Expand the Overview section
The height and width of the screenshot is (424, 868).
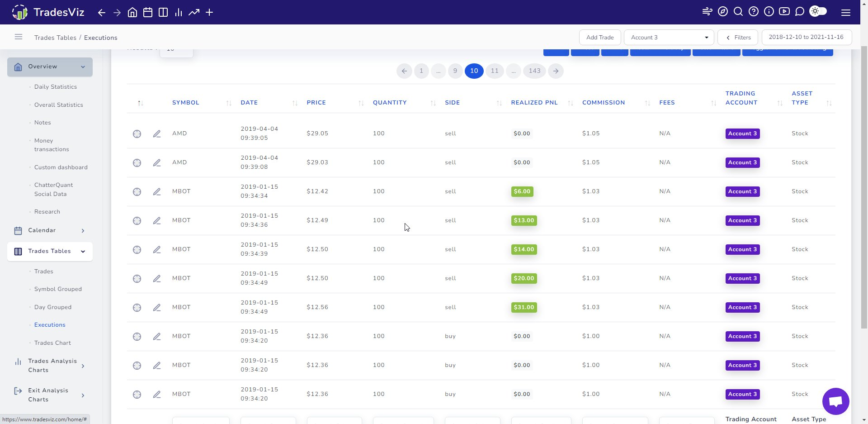[x=50, y=67]
